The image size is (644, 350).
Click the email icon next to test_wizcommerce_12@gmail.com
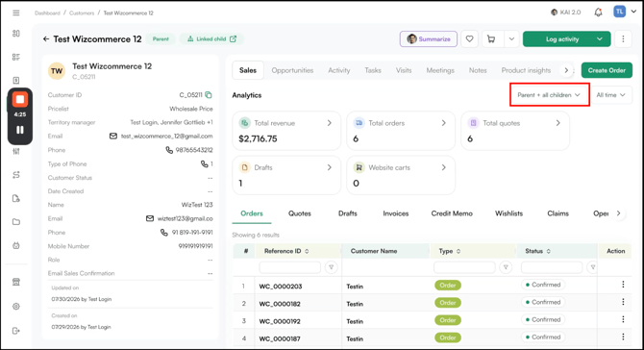tap(113, 136)
